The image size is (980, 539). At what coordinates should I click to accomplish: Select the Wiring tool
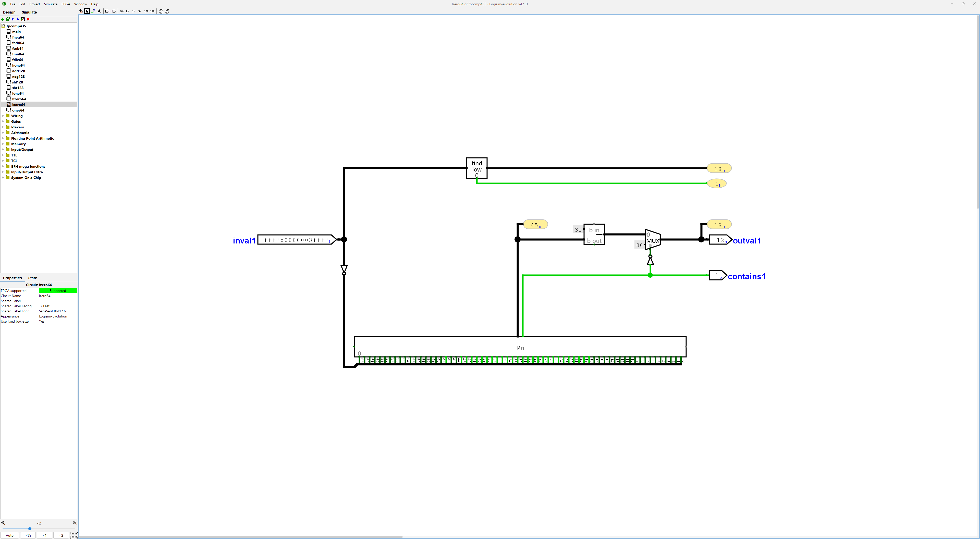(x=93, y=11)
